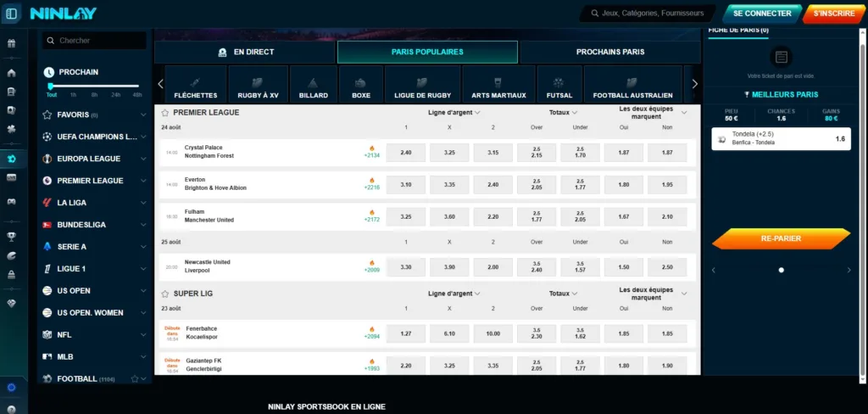The height and width of the screenshot is (414, 868).
Task: Click the NINLAY logo
Action: (63, 14)
